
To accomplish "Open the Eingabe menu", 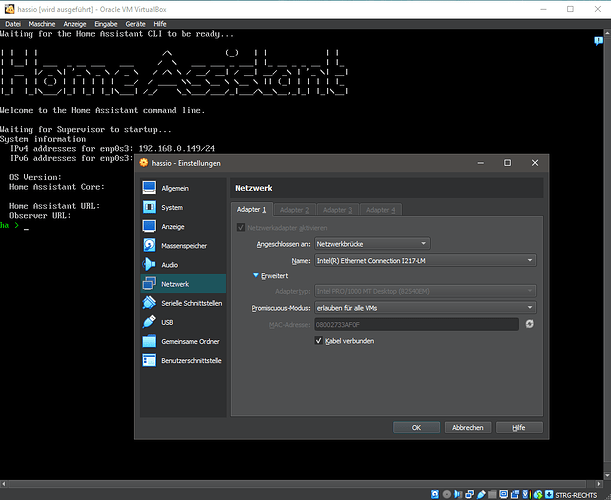I will pos(106,24).
